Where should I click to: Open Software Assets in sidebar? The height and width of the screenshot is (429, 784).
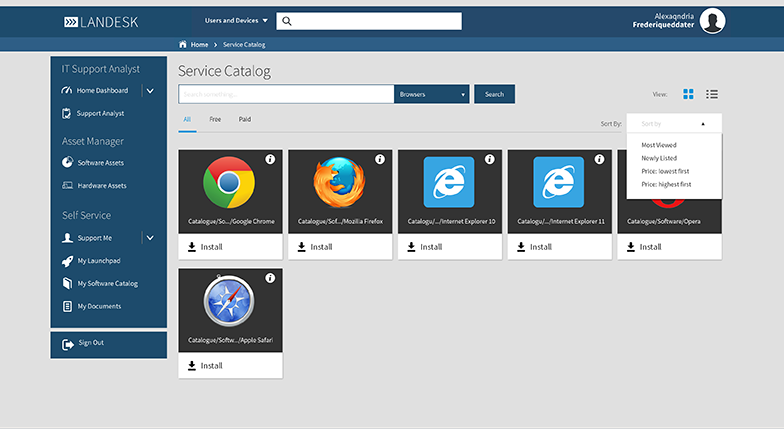100,163
